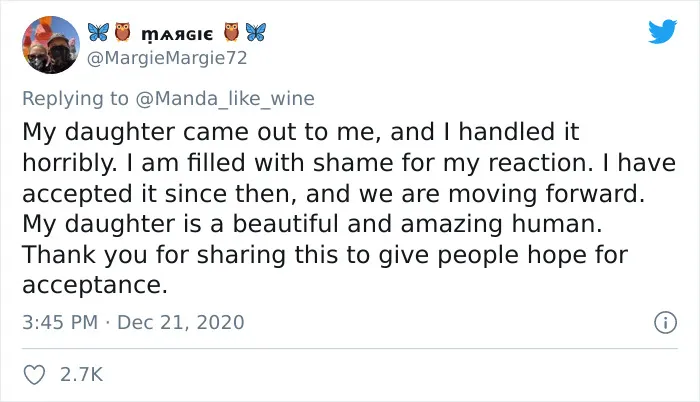Image resolution: width=700 pixels, height=402 pixels.
Task: Click the right blue butterfly emoji
Action: pyautogui.click(x=256, y=32)
